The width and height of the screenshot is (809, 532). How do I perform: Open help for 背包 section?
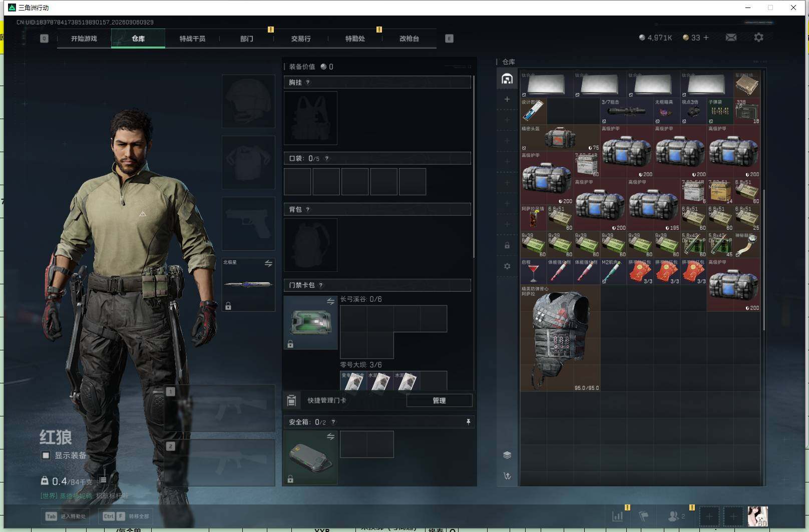308,210
